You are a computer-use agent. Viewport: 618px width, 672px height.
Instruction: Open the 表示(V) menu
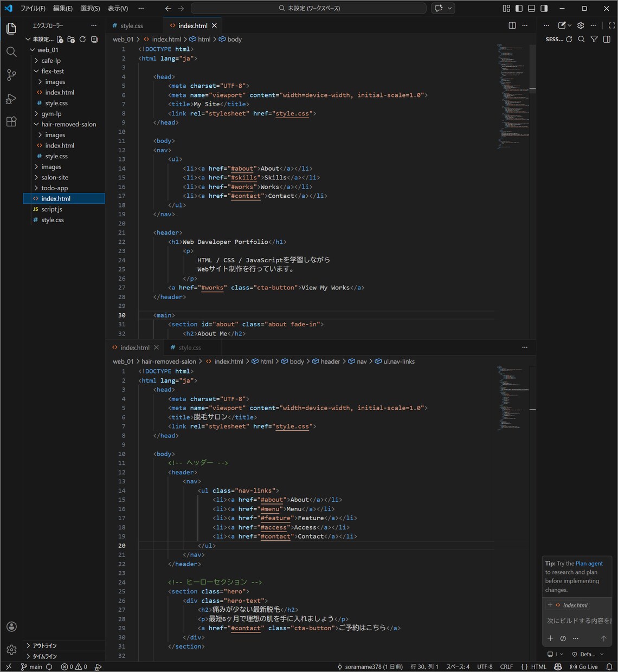point(118,8)
